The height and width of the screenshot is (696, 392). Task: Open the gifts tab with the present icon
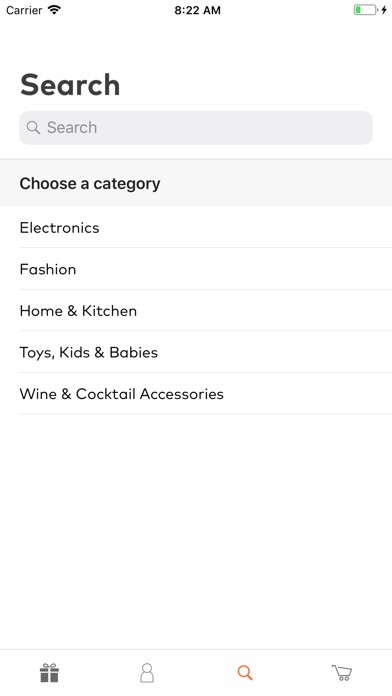click(49, 672)
